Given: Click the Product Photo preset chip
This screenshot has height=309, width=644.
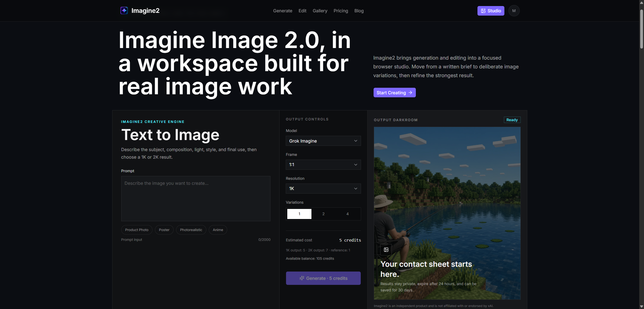Looking at the screenshot, I should click(x=137, y=230).
